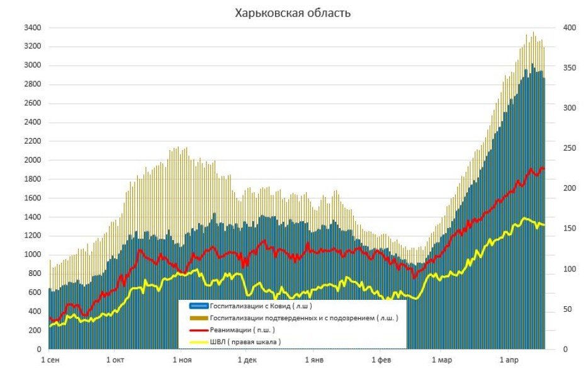The height and width of the screenshot is (378, 588).
Task: Click the 1 фев date label
Action: pyautogui.click(x=381, y=360)
